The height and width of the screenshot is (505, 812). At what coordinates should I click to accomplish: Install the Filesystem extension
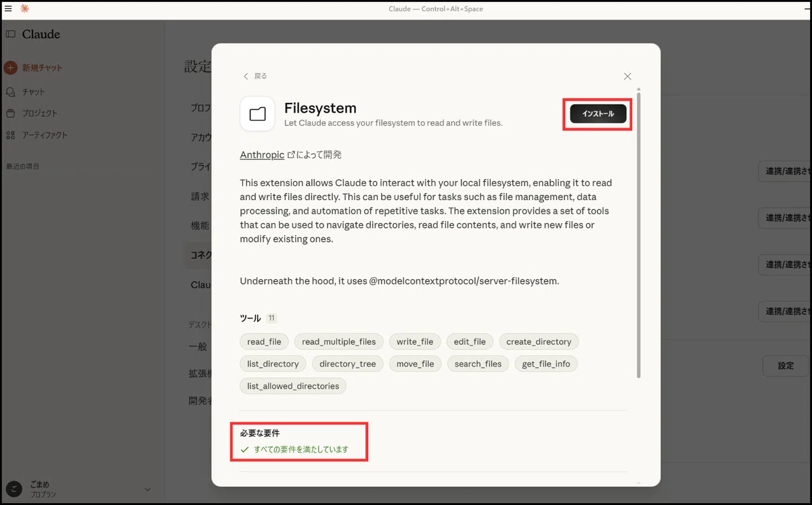[598, 114]
